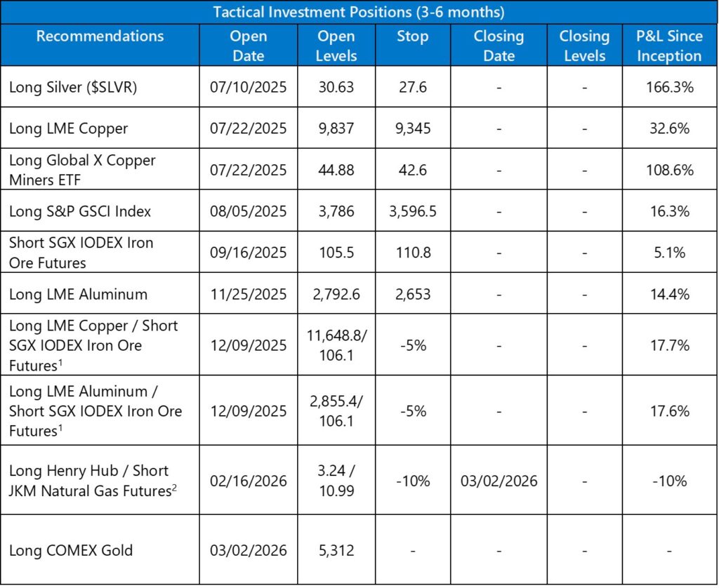Select the 108.6% P&L value

(668, 170)
